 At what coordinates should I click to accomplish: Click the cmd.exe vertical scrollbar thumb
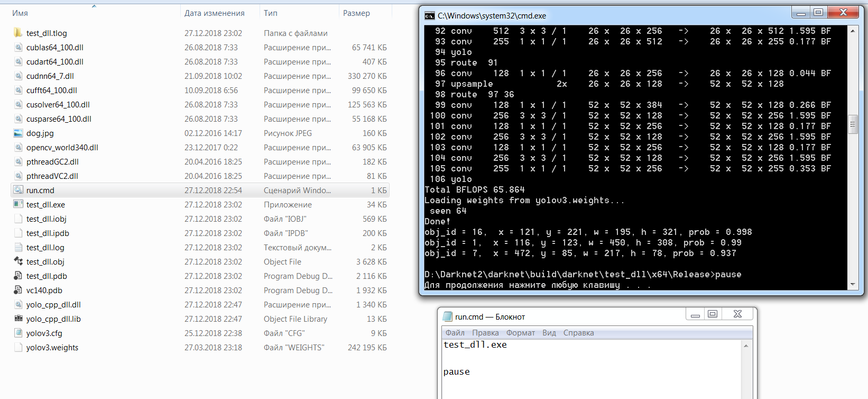coord(852,125)
